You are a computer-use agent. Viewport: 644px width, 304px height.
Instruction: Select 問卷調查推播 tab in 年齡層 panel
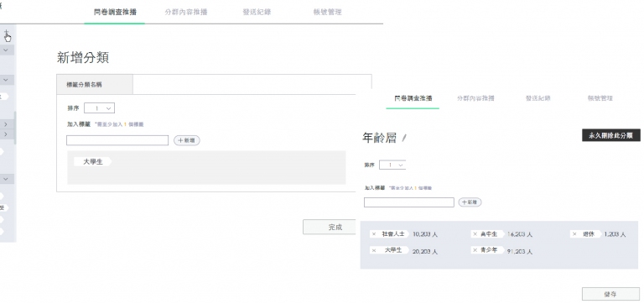(x=413, y=98)
